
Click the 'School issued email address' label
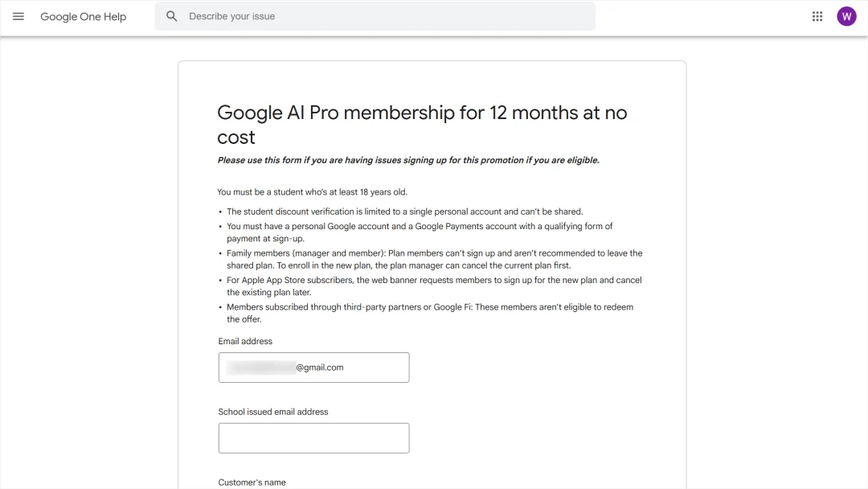point(273,412)
